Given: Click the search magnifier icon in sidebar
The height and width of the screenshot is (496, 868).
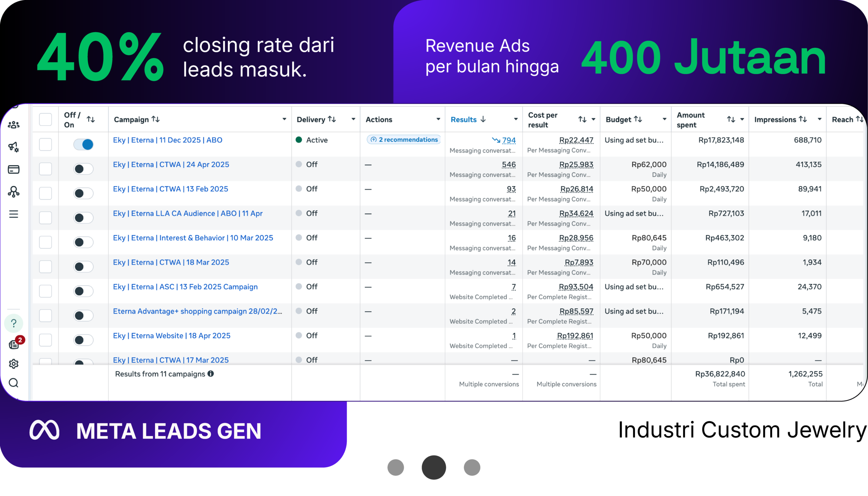Looking at the screenshot, I should (x=14, y=383).
